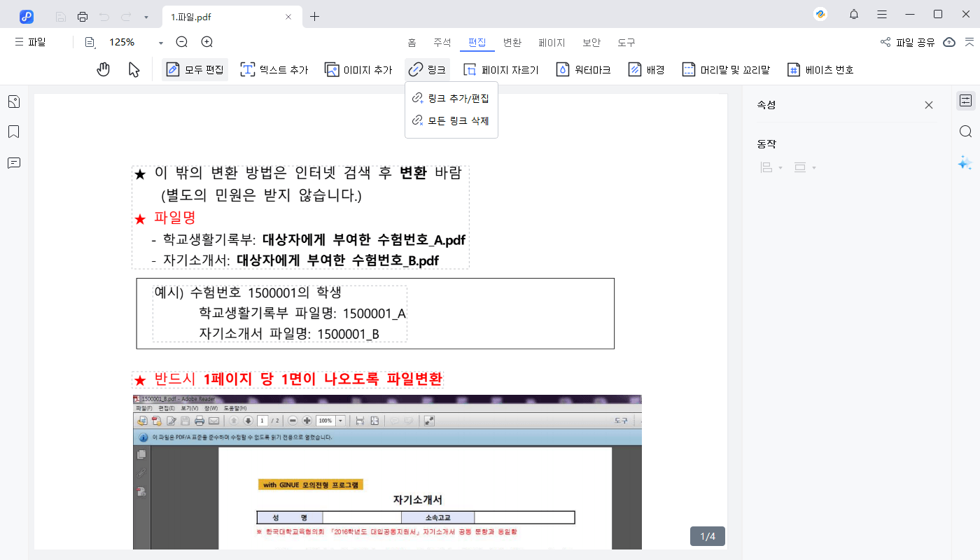The image size is (980, 560).
Task: Click the 링크 link toolbar button
Action: click(x=427, y=69)
